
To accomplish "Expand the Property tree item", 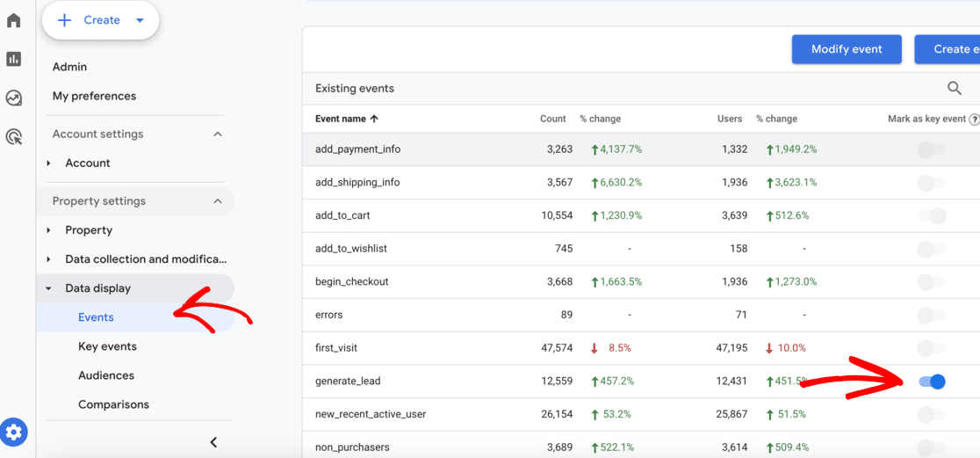I will 49,230.
